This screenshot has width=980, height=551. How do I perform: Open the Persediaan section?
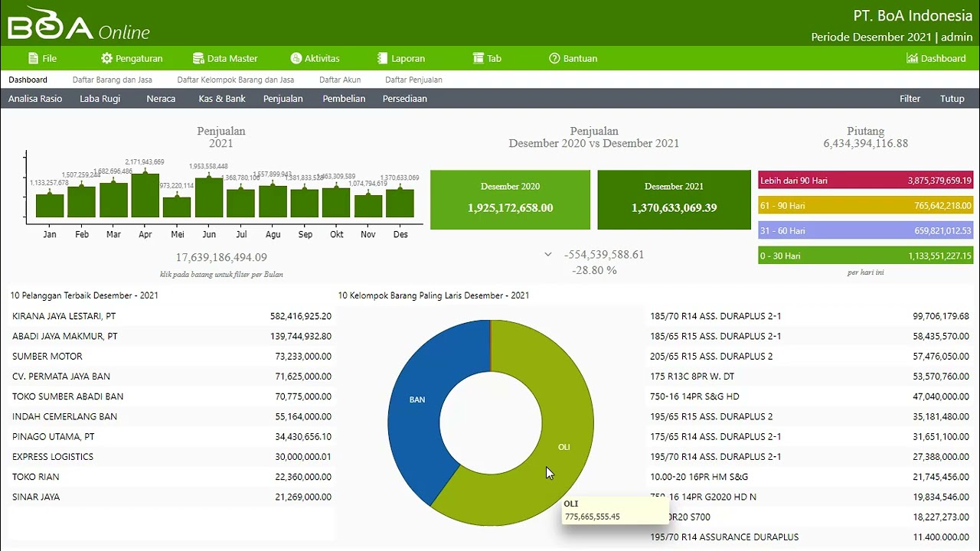click(405, 99)
